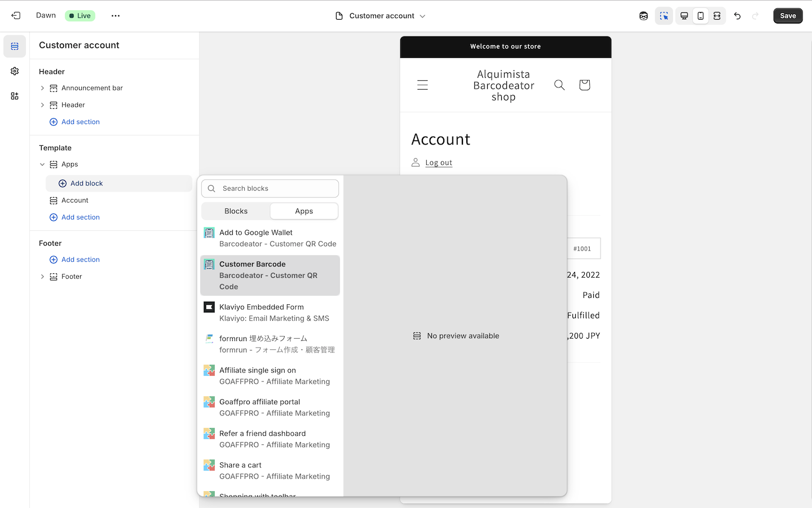Viewport: 812px width, 508px height.
Task: Open the Customer account template dropdown
Action: pos(381,16)
